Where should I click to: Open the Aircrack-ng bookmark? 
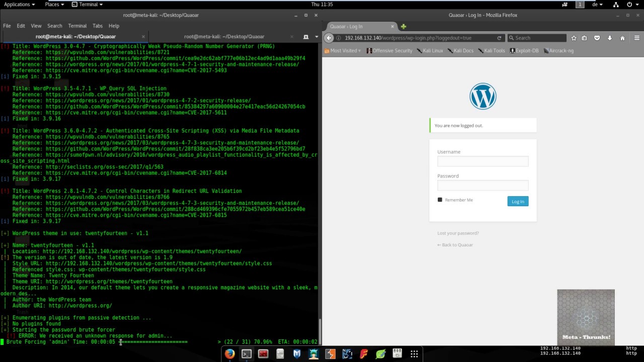558,51
